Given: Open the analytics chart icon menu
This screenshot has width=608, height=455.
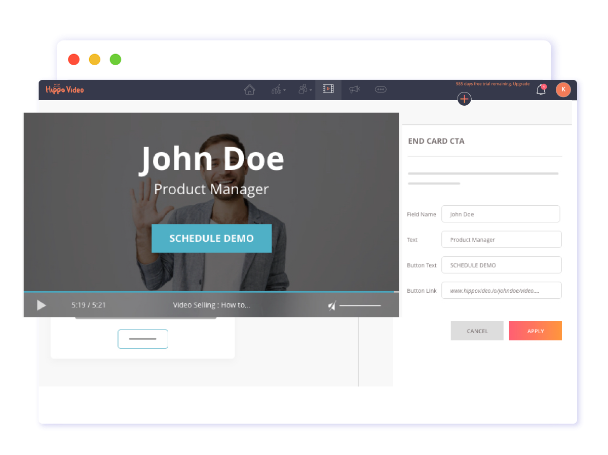Looking at the screenshot, I should point(277,90).
